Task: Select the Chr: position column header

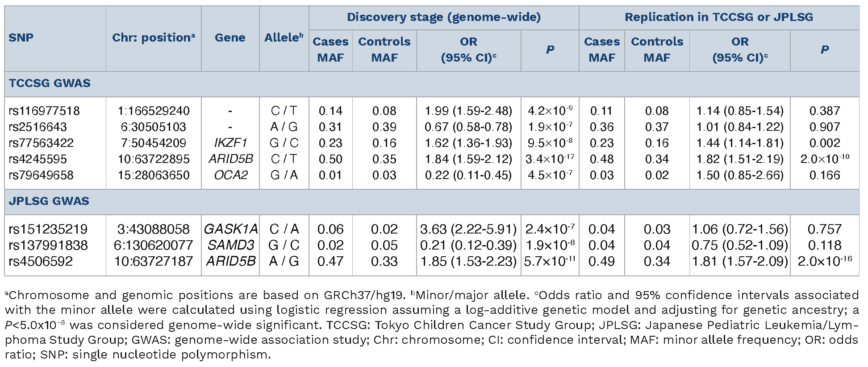Action: click(153, 38)
